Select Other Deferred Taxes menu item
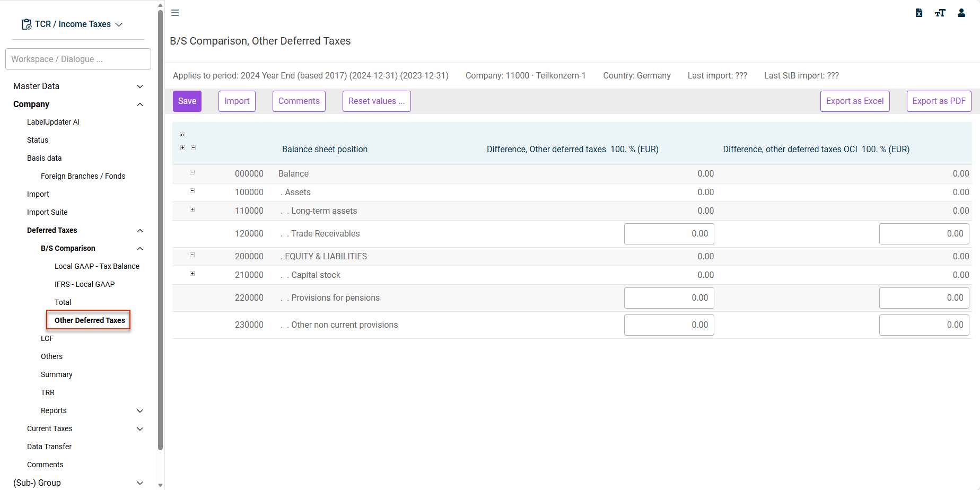The width and height of the screenshot is (980, 490). pos(90,320)
